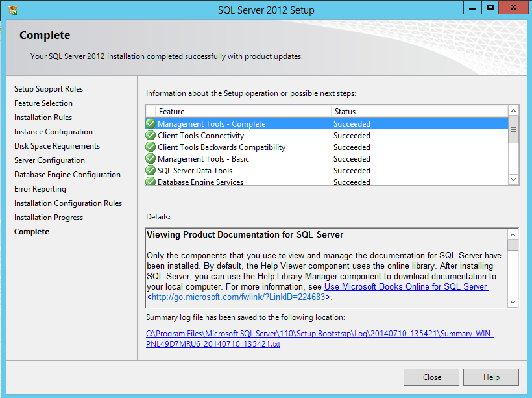Click the feature list scrollbar thumb
The height and width of the screenshot is (398, 532).
514,129
